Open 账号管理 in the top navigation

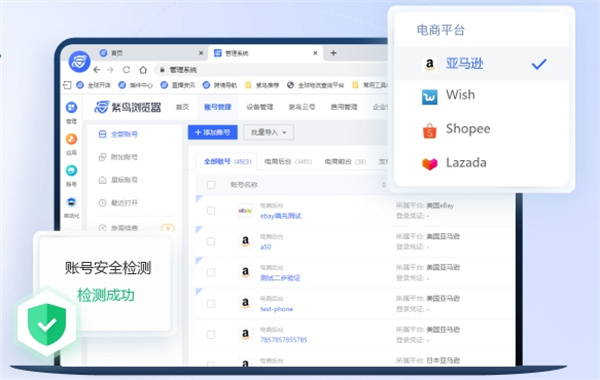click(x=217, y=107)
